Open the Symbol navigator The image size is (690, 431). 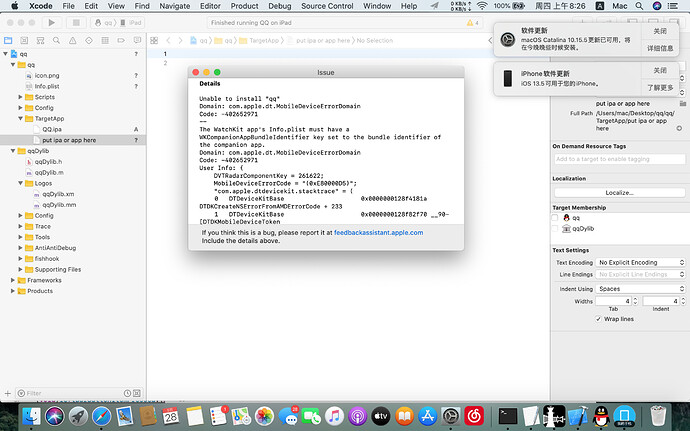[x=40, y=41]
